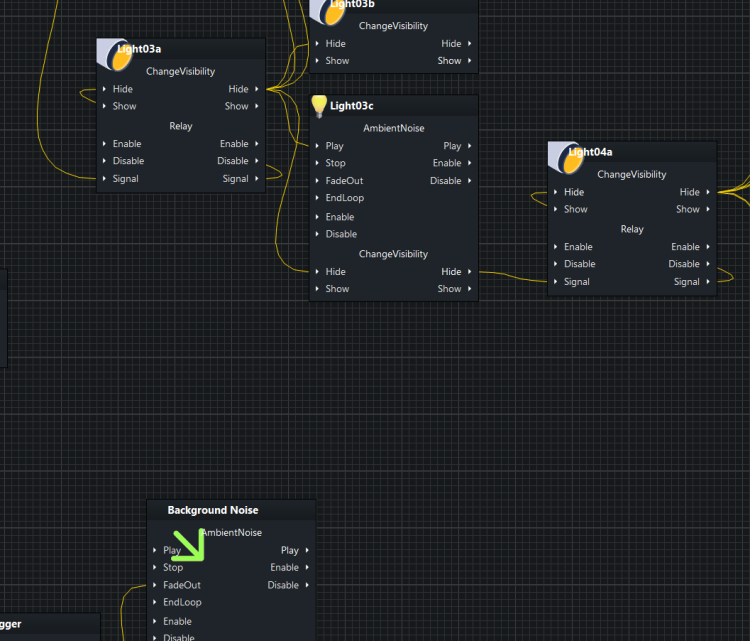Click the Light03c lightbulb icon
Viewport: 750px width, 641px height.
pyautogui.click(x=319, y=106)
